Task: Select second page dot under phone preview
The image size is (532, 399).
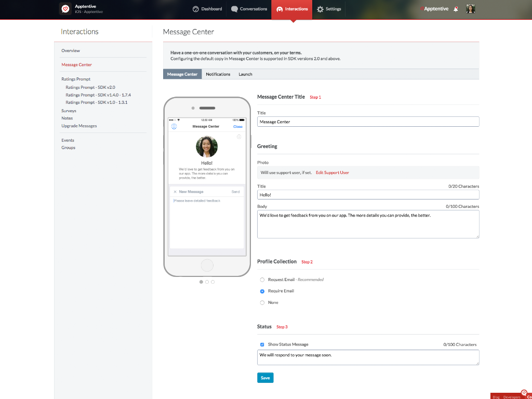Action: coord(207,282)
